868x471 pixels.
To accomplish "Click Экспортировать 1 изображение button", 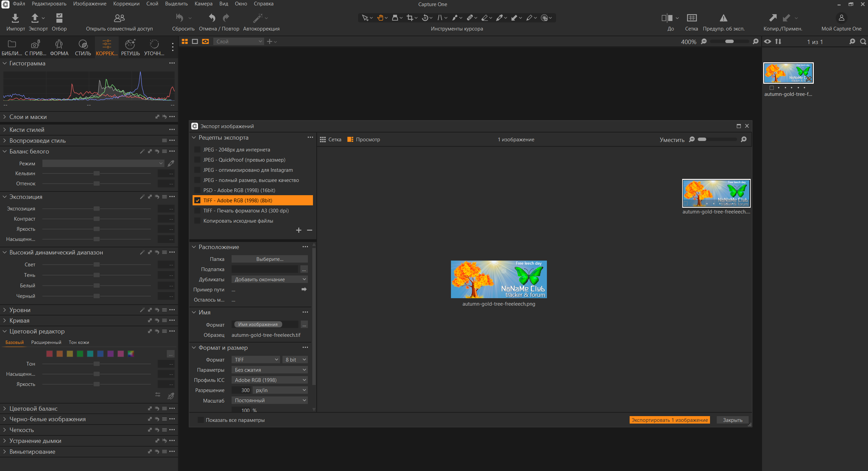I will point(670,420).
